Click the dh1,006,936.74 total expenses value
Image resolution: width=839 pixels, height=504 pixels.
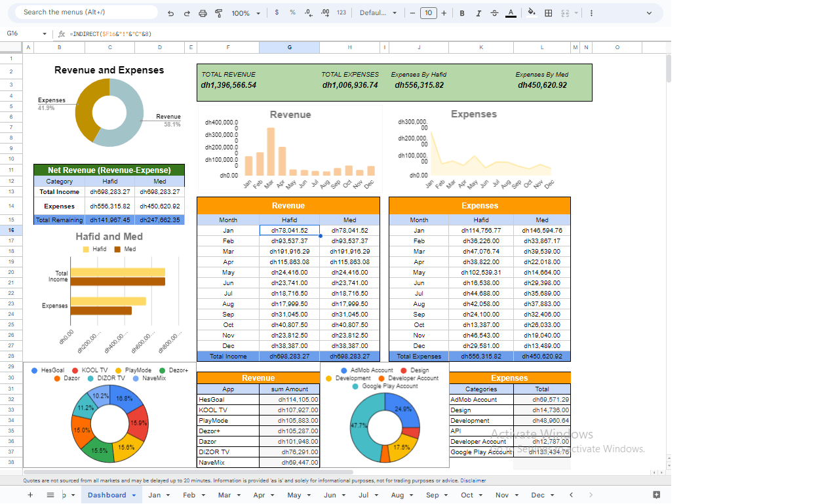(x=350, y=85)
